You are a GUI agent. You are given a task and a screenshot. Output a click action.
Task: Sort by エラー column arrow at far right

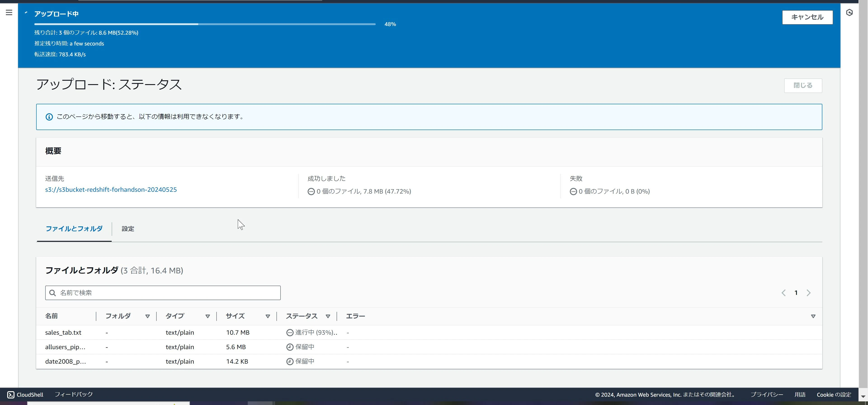[813, 316]
